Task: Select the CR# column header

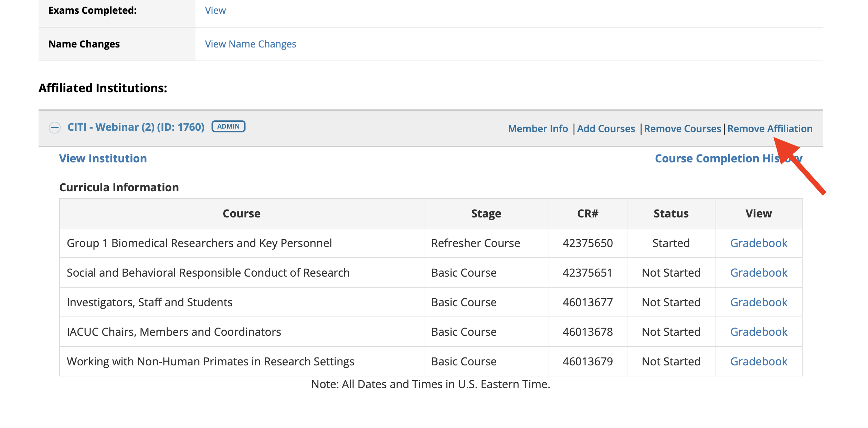Action: click(x=588, y=213)
